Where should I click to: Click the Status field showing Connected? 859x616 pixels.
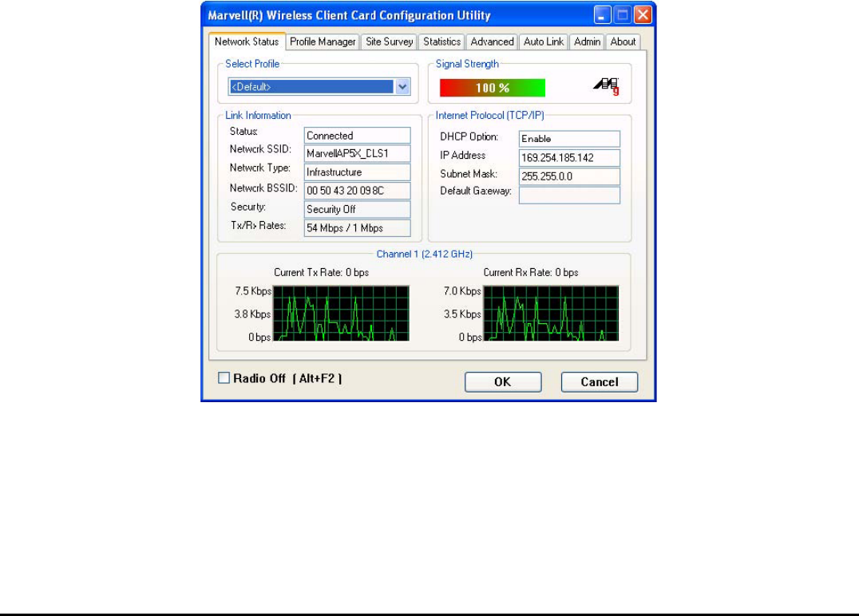[x=357, y=135]
